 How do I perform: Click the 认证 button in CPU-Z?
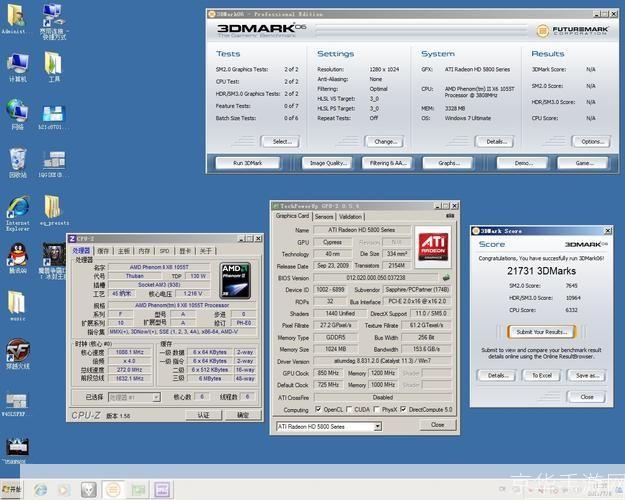tap(204, 415)
